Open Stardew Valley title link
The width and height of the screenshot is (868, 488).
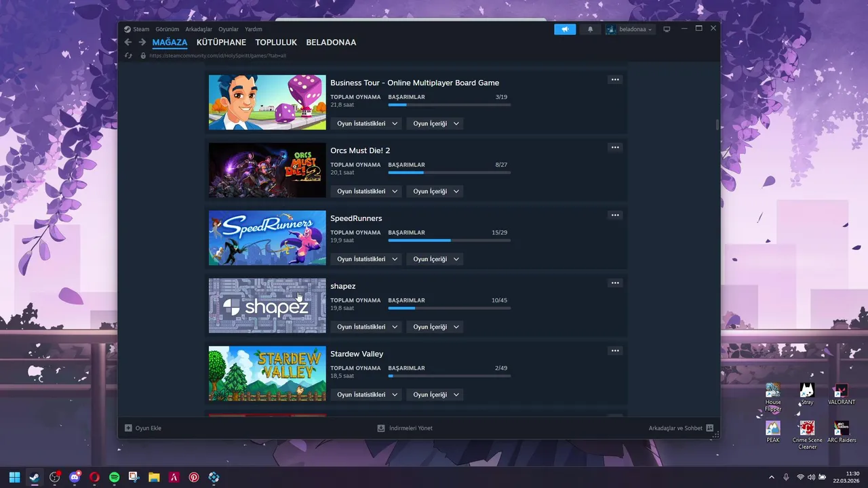[357, 354]
